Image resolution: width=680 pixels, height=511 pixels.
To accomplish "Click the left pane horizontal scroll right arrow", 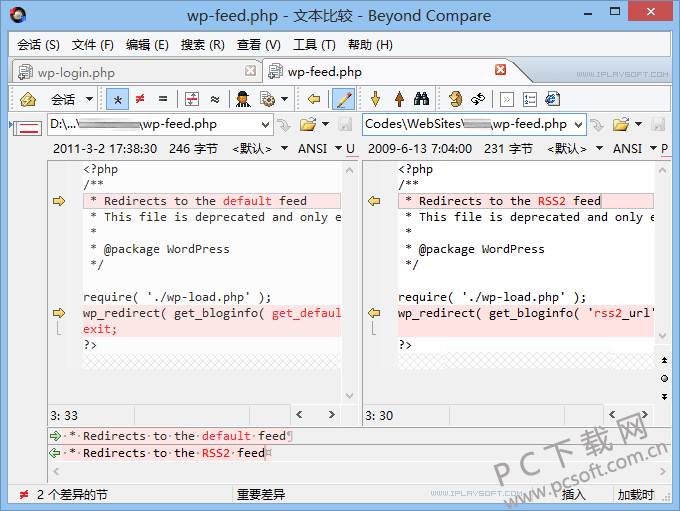I will [x=332, y=415].
